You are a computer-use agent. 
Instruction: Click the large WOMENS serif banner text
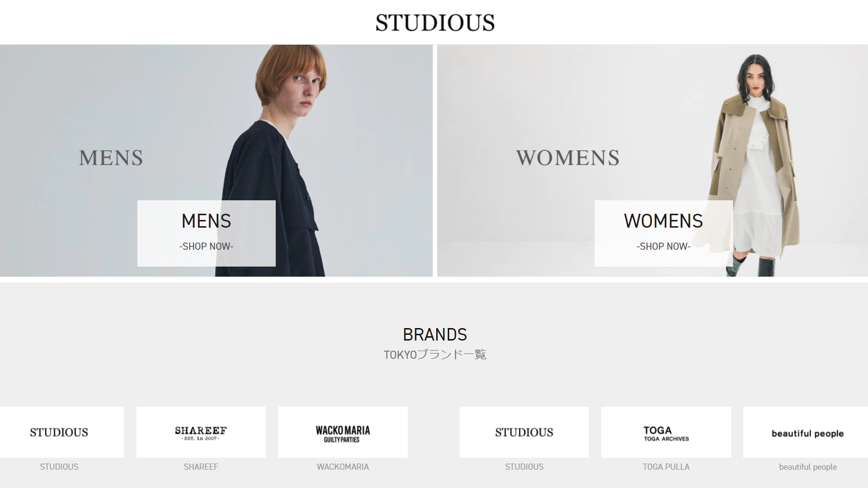(568, 158)
